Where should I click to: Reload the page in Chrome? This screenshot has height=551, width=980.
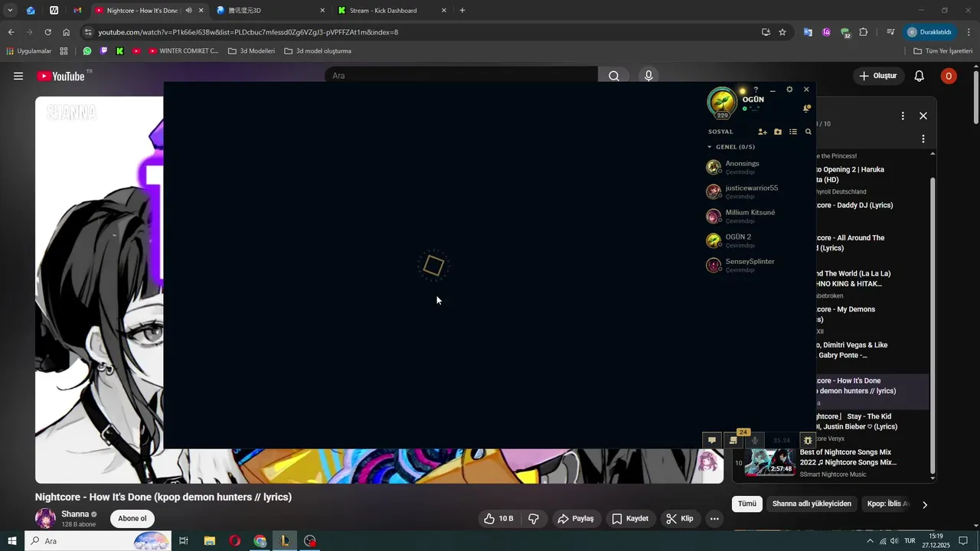tap(47, 32)
